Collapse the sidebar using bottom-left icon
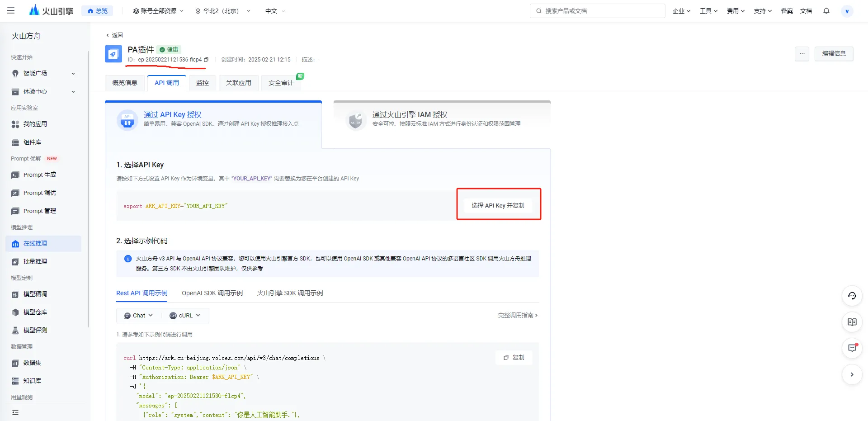The height and width of the screenshot is (421, 868). 15,412
